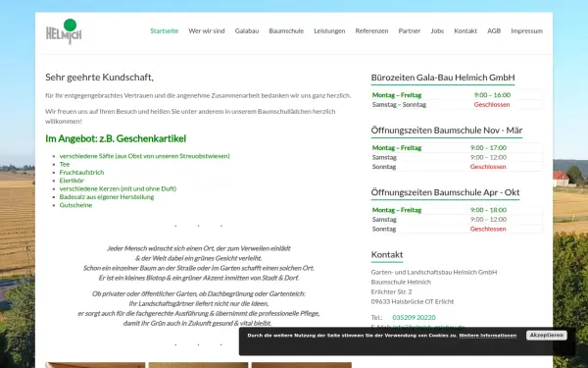This screenshot has height=368, width=588.
Task: Click 'Öffnungszeiten Baumschule Apr - Okt' heading
Action: point(445,192)
